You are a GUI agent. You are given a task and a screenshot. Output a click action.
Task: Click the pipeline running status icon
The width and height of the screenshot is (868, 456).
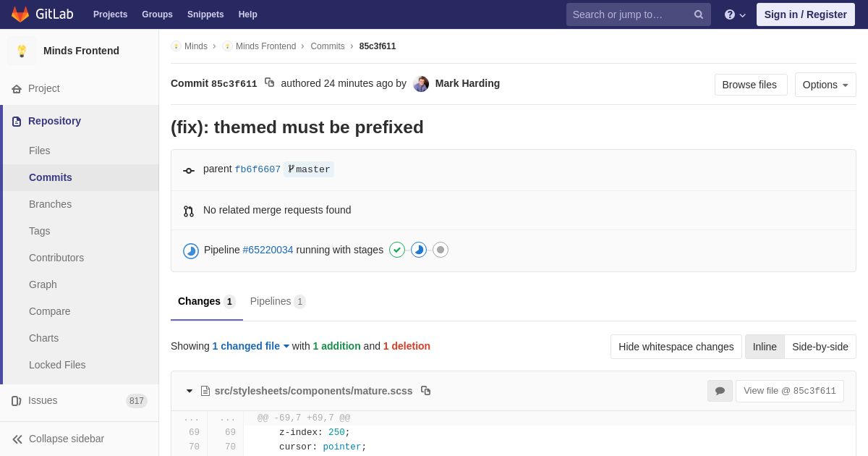pyautogui.click(x=191, y=250)
